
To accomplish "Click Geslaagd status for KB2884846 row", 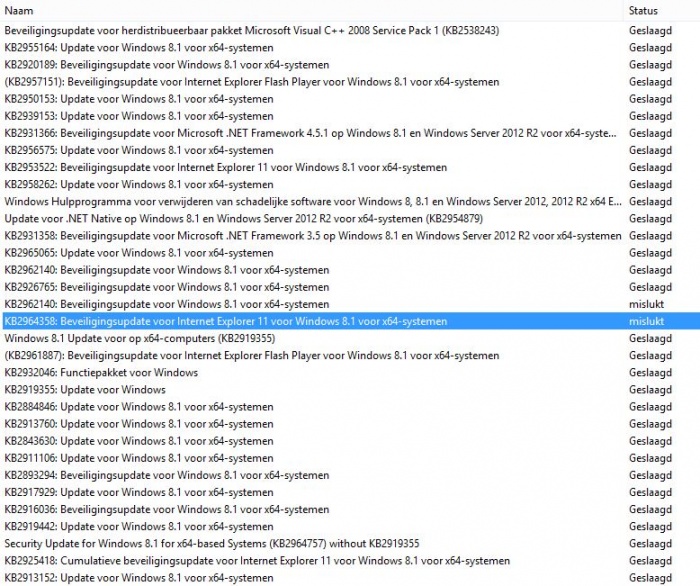I will tap(650, 407).
